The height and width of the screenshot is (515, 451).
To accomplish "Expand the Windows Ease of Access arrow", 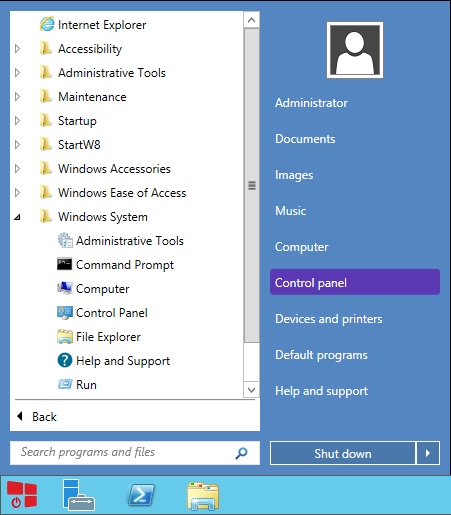I will click(18, 193).
